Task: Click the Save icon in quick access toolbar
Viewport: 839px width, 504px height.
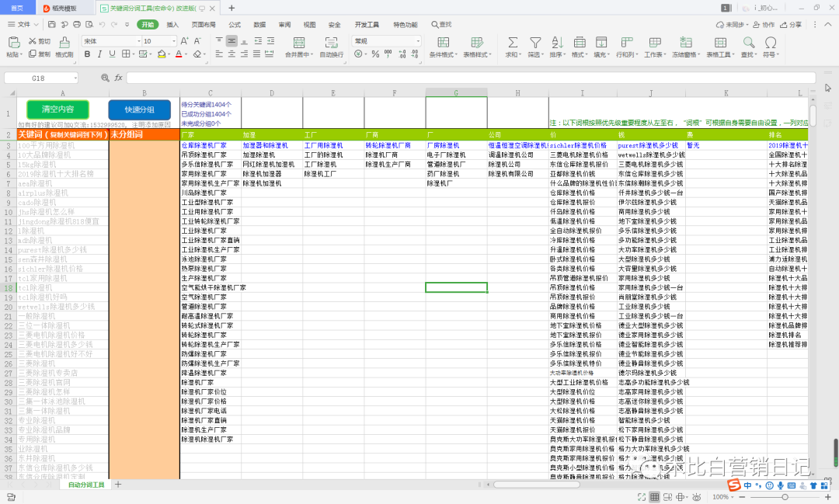Action: point(52,25)
